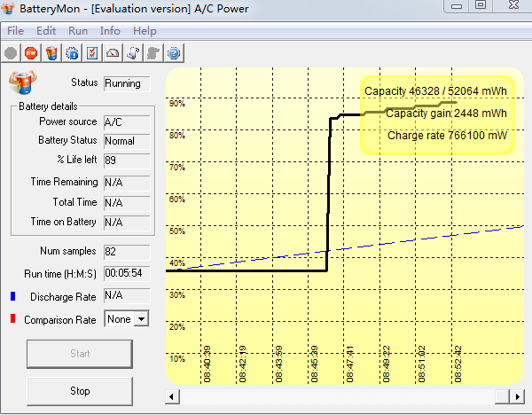This screenshot has width=532, height=415.
Task: Open the Edit menu
Action: (x=46, y=31)
